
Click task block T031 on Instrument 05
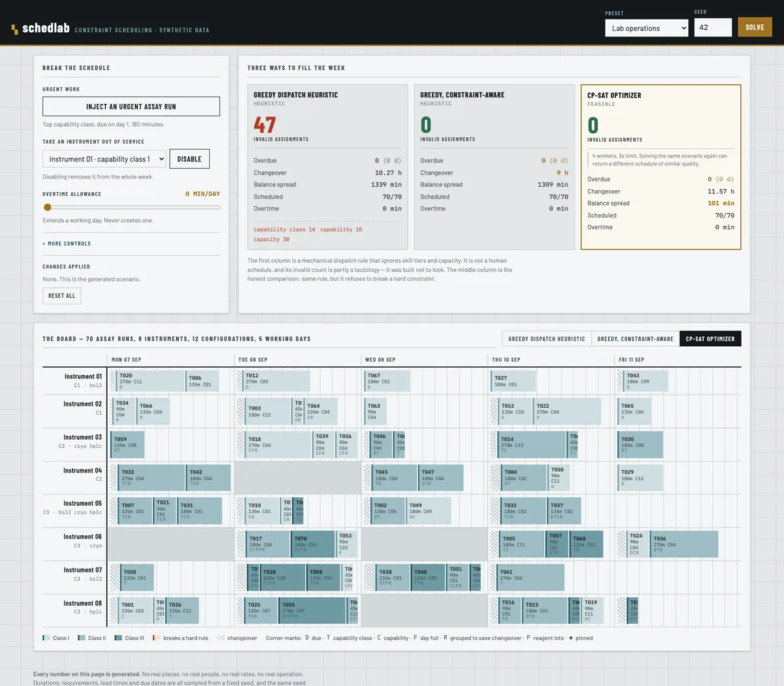click(x=200, y=511)
